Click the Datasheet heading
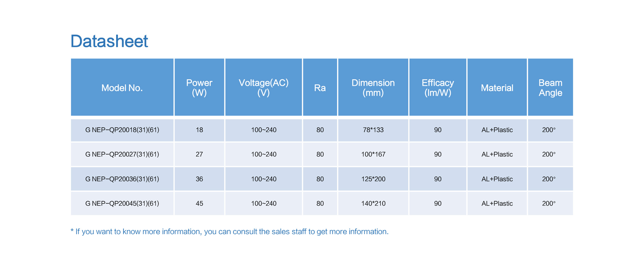Screen dimensions: 644x268 point(109,41)
